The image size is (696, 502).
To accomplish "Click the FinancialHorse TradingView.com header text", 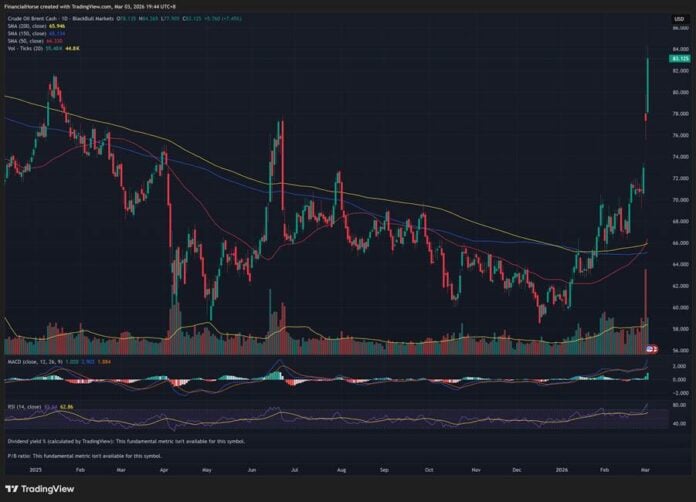I will (x=62, y=6).
